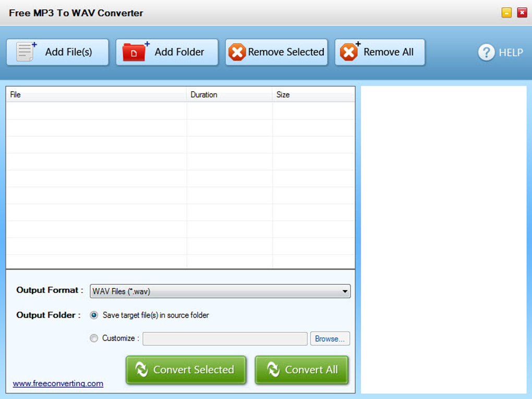Click the Add File(s) document icon

point(27,52)
